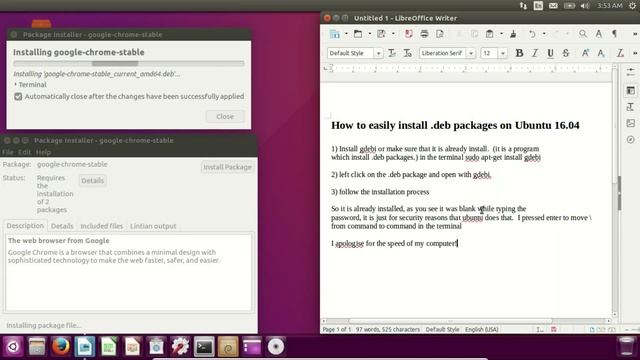This screenshot has height=360, width=640.
Task: Open the paragraph style dropdown arrow
Action: pos(378,53)
